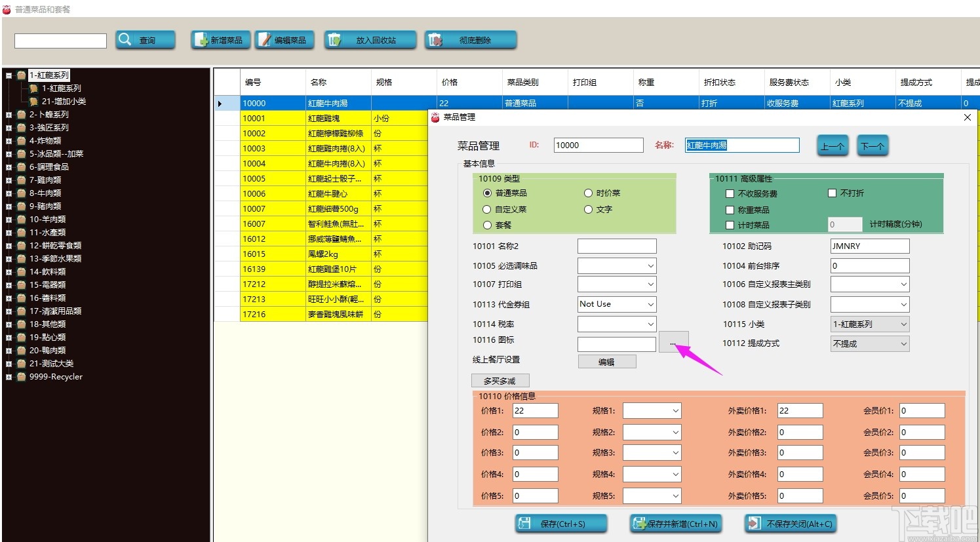Click the icon on 不保存关闭(Alt+C)
The image size is (980, 542).
coord(754,523)
